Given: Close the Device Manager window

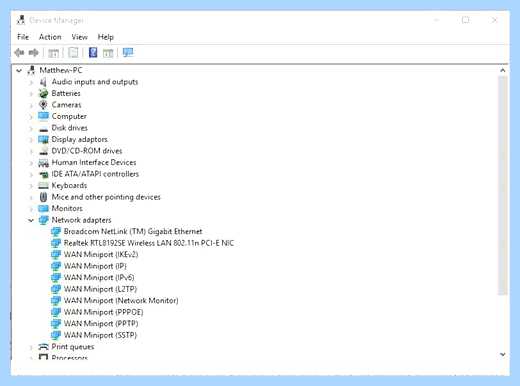Looking at the screenshot, I should coord(494,20).
